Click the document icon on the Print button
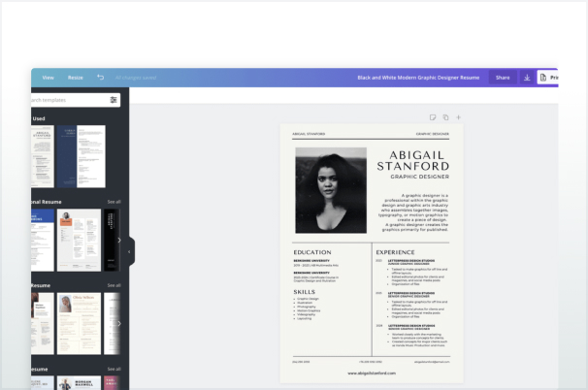Viewport: 588px width, 390px height. pos(543,77)
